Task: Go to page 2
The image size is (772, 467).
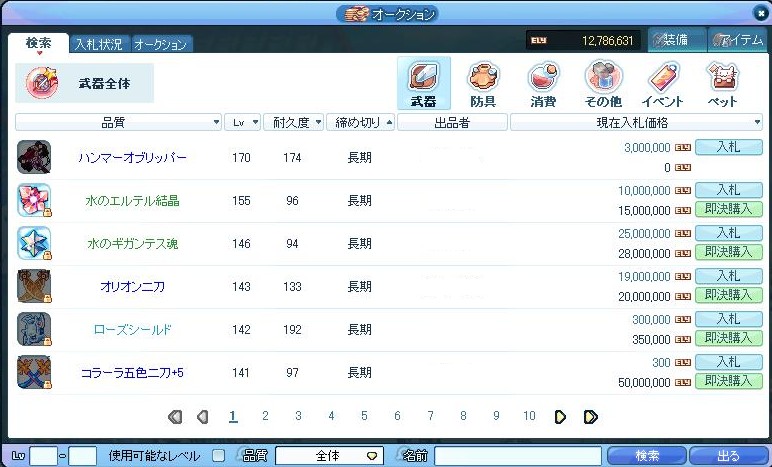Action: pos(265,416)
